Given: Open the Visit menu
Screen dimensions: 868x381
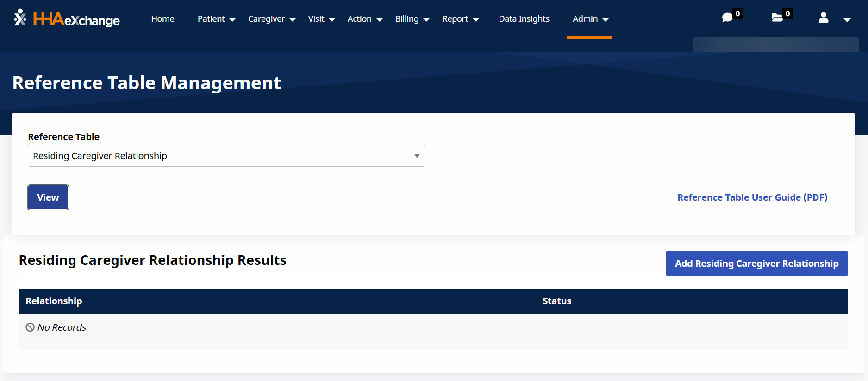Looking at the screenshot, I should click(x=321, y=19).
